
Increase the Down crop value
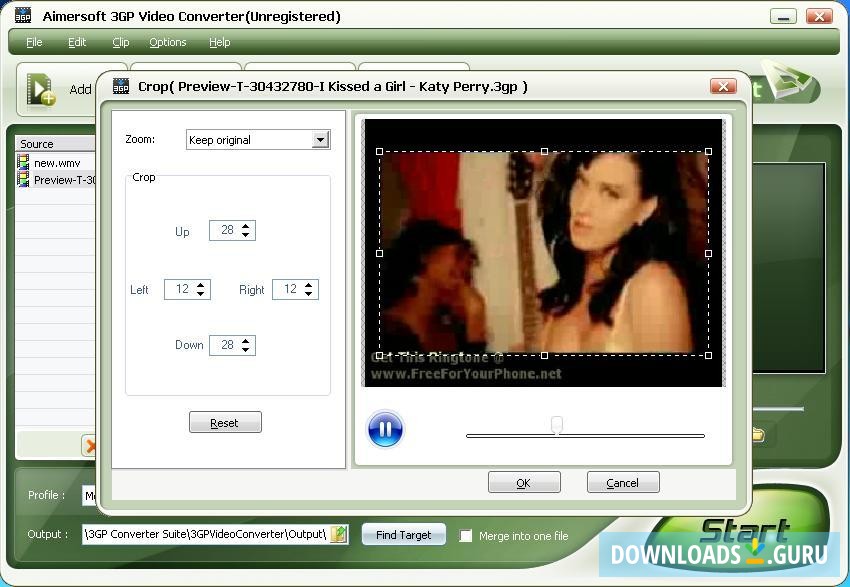(246, 340)
